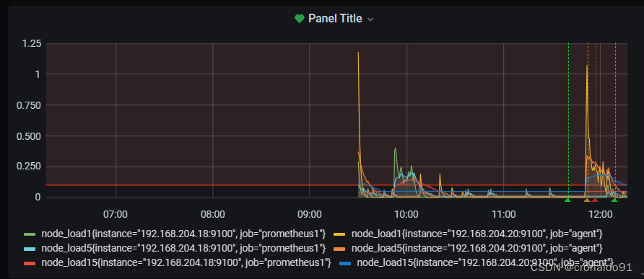Open blue color swatch for node_load15 agent

coord(345,263)
